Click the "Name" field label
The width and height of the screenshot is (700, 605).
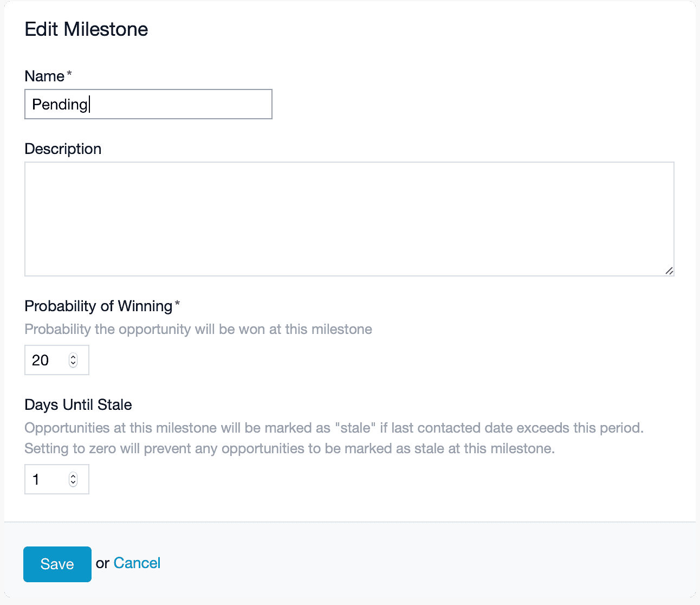point(44,76)
